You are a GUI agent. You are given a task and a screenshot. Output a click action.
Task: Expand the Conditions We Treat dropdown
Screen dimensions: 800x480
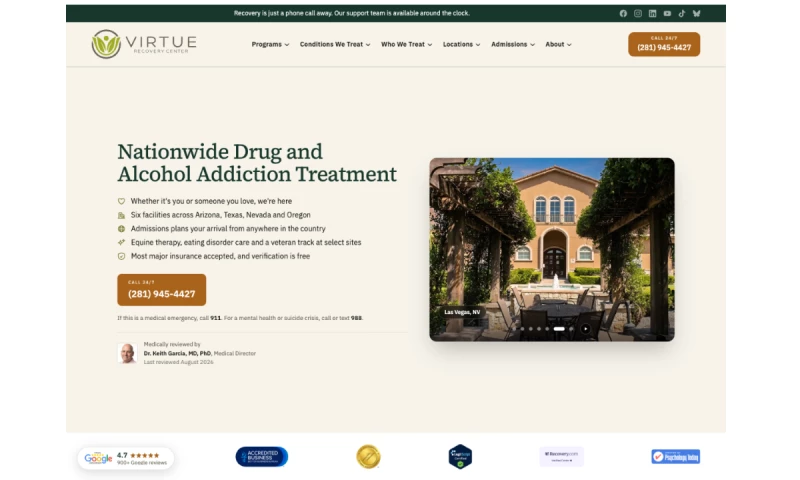click(x=335, y=44)
